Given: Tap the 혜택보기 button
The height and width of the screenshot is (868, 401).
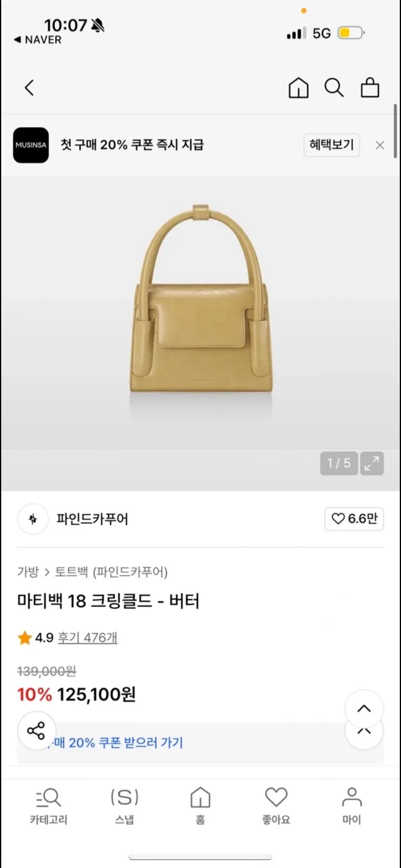Looking at the screenshot, I should point(331,145).
